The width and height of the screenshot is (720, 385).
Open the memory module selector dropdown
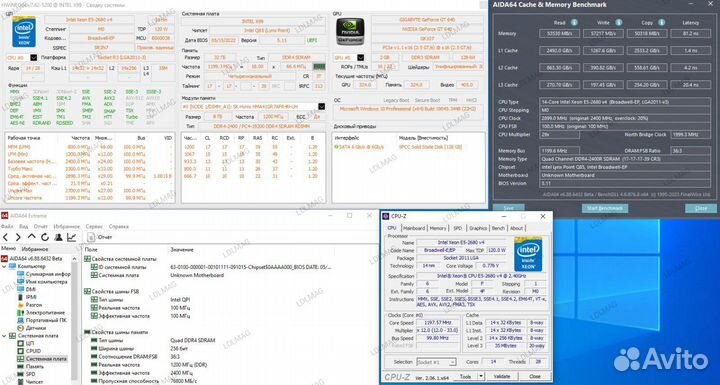pos(321,107)
